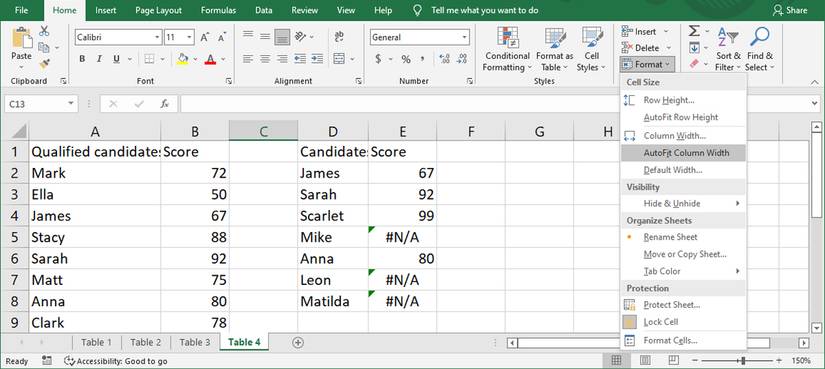The image size is (825, 369).
Task: Open the Calibri font name dropdown
Action: (x=157, y=37)
